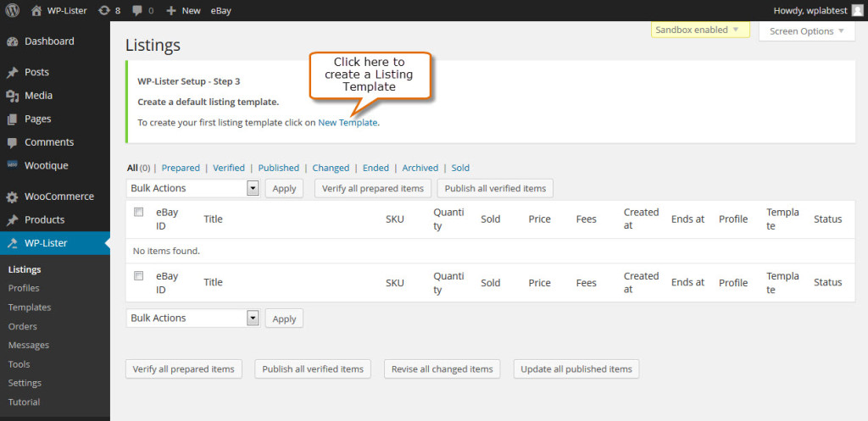Screen dimensions: 868x421
Task: Click the Pages icon in sidebar
Action: [x=12, y=119]
